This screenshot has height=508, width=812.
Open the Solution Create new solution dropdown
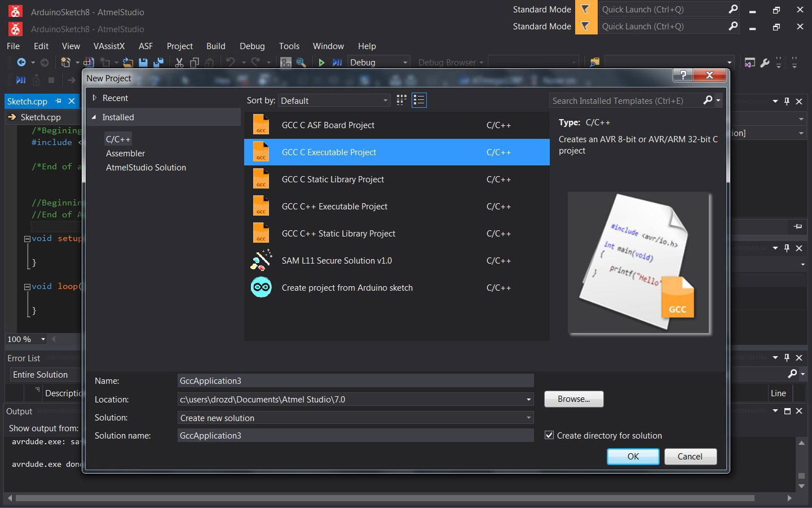[355, 418]
